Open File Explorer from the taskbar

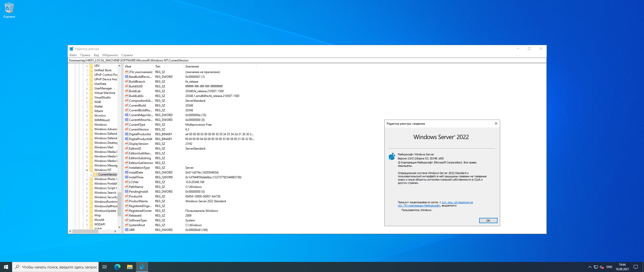coord(130,267)
